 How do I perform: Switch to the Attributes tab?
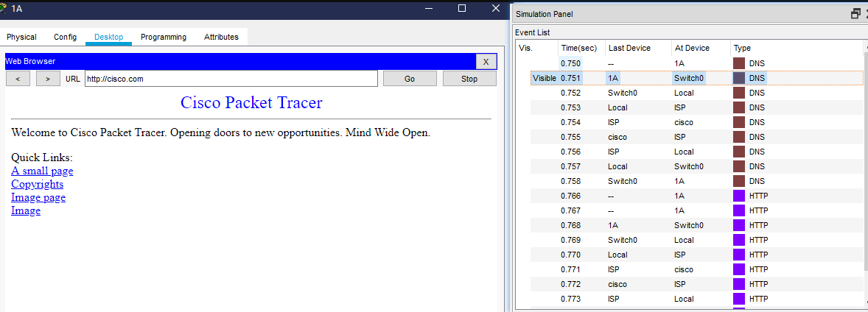coord(221,37)
